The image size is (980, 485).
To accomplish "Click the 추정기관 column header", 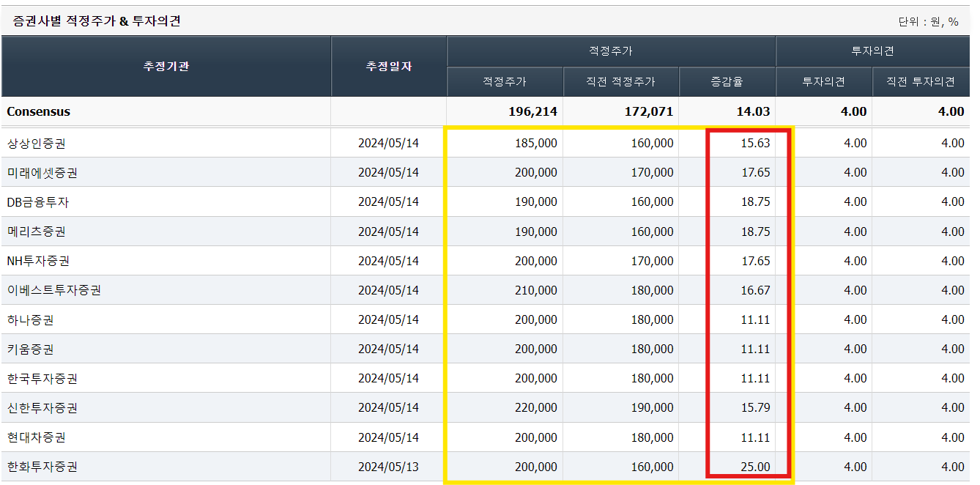I will tap(166, 67).
